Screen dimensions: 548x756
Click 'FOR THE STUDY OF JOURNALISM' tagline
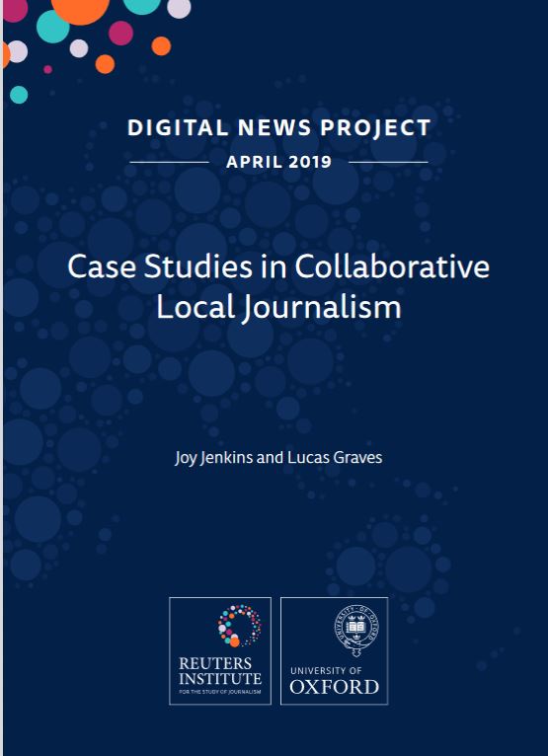point(220,692)
